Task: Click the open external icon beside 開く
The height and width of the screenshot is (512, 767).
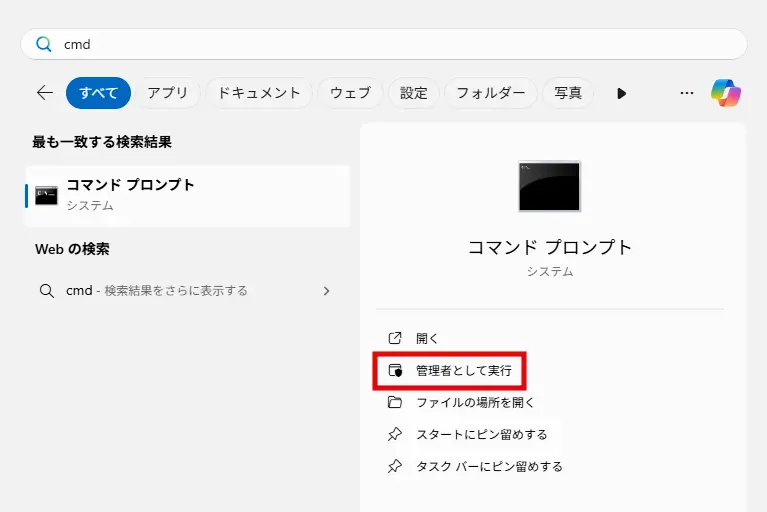Action: click(395, 338)
